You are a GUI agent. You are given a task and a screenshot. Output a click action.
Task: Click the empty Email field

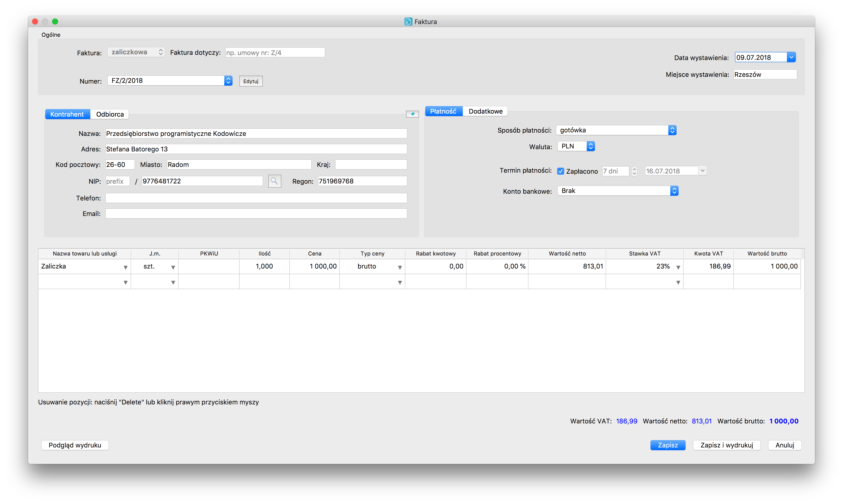pos(256,214)
